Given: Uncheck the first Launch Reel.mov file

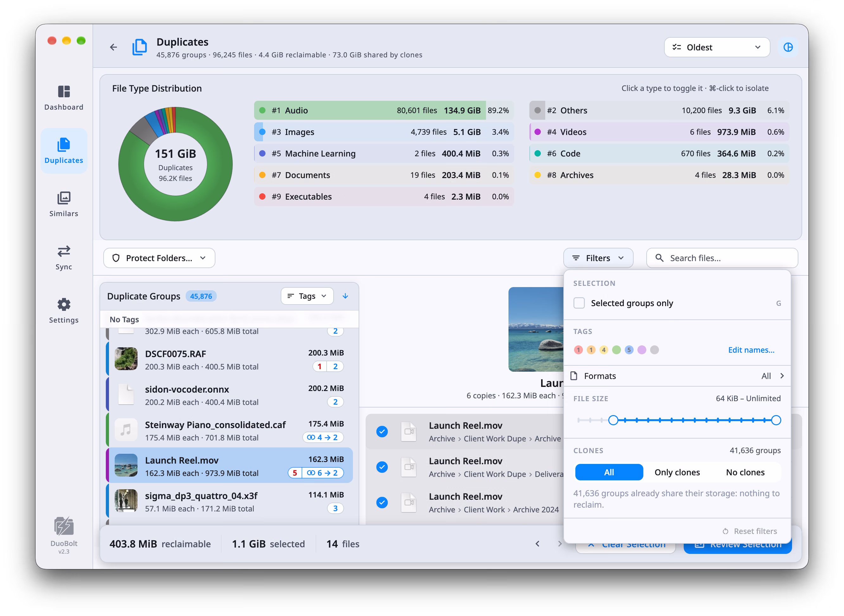Looking at the screenshot, I should tap(382, 432).
